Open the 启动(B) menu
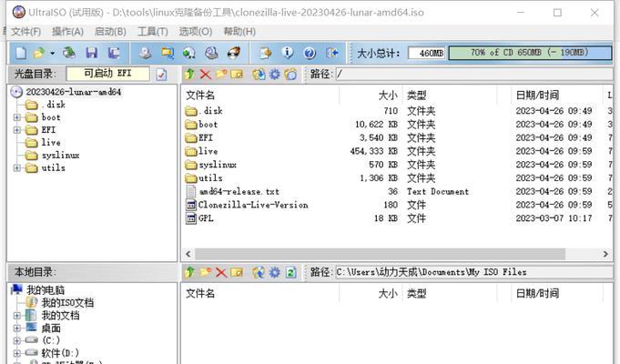 (x=110, y=31)
